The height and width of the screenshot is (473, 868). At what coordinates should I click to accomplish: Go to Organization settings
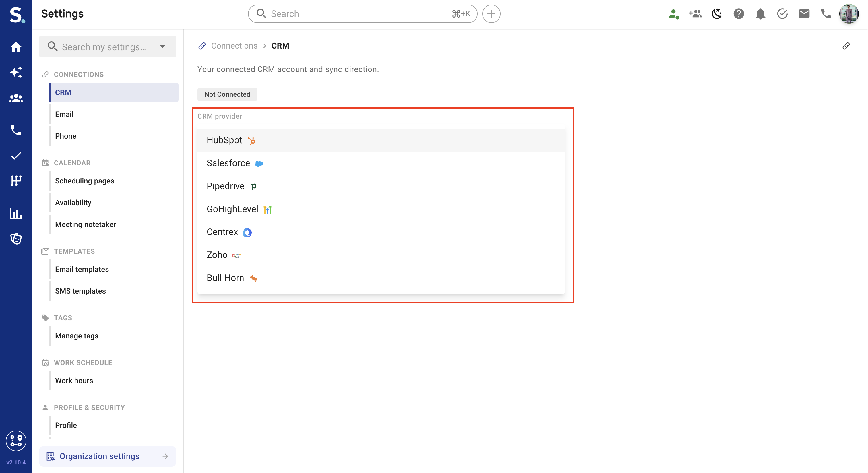click(x=107, y=456)
